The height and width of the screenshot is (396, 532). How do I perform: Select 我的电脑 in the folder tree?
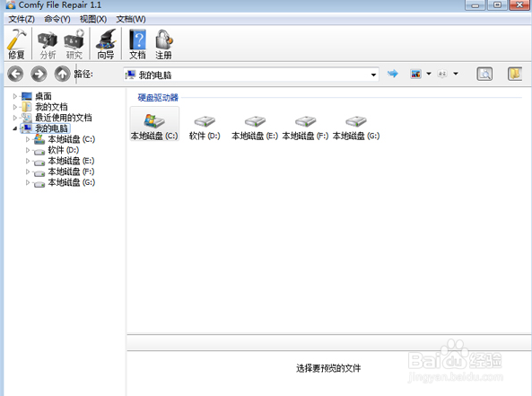pyautogui.click(x=51, y=128)
